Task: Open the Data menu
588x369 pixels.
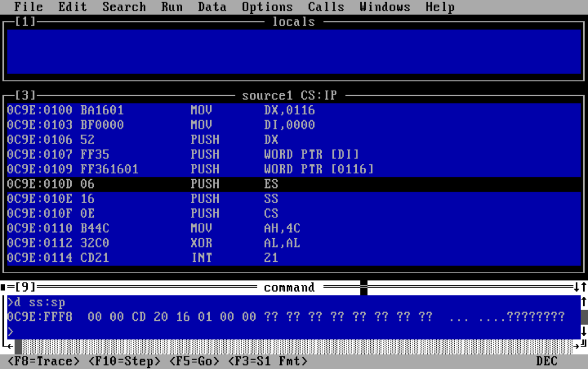Action: (x=212, y=7)
